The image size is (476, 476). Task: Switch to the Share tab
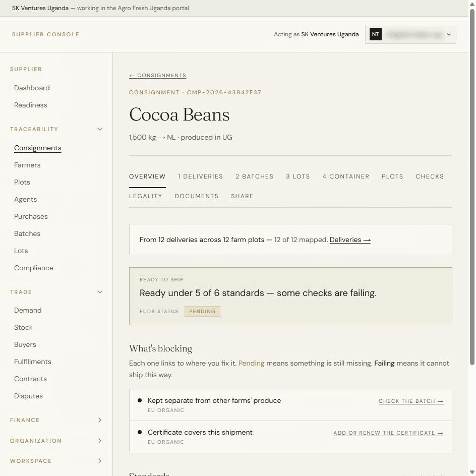click(x=242, y=196)
